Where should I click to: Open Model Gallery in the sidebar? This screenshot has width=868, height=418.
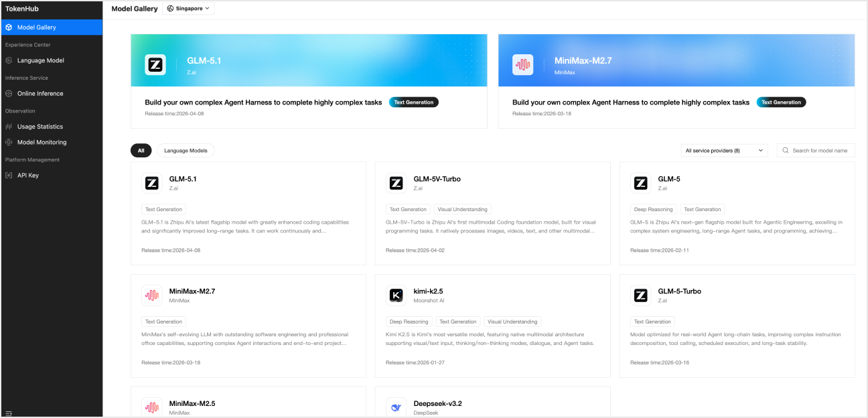[52, 27]
